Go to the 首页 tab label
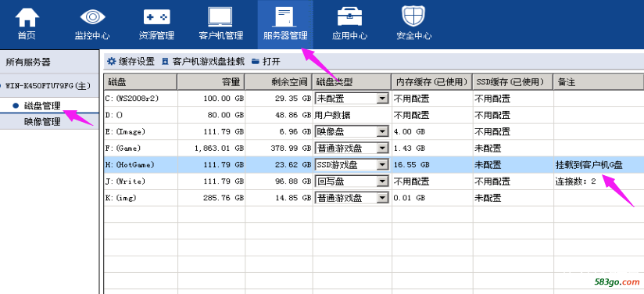Viewport: 644px width, 294px height. (27, 36)
